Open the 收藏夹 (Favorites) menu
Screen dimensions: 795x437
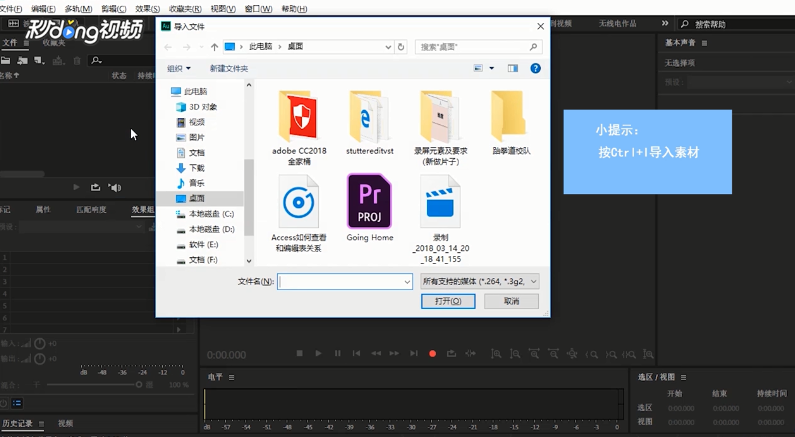185,9
